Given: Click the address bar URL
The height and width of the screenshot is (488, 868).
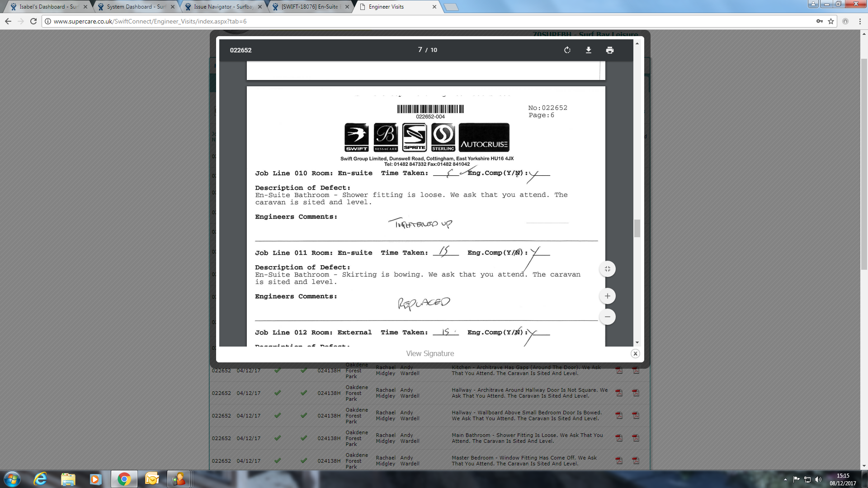Looking at the screenshot, I should click(150, 21).
